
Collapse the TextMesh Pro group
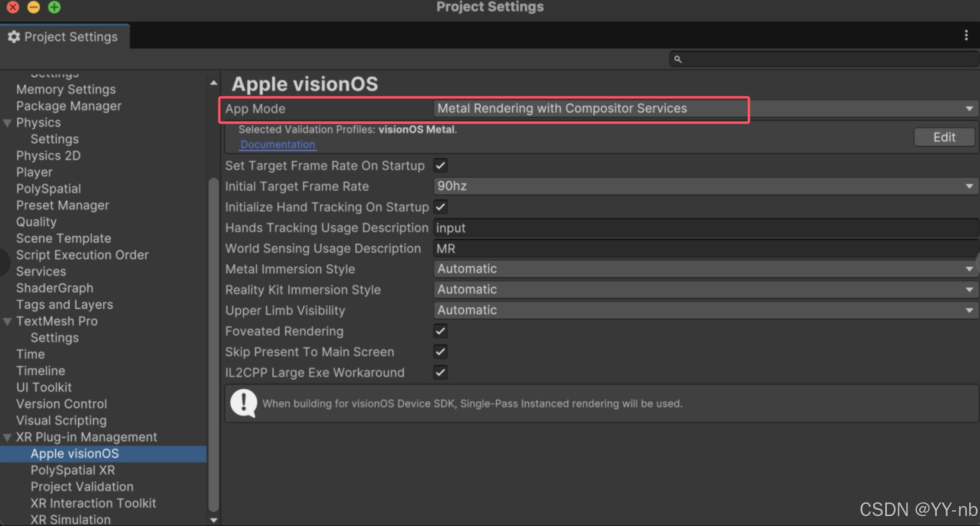click(x=7, y=321)
